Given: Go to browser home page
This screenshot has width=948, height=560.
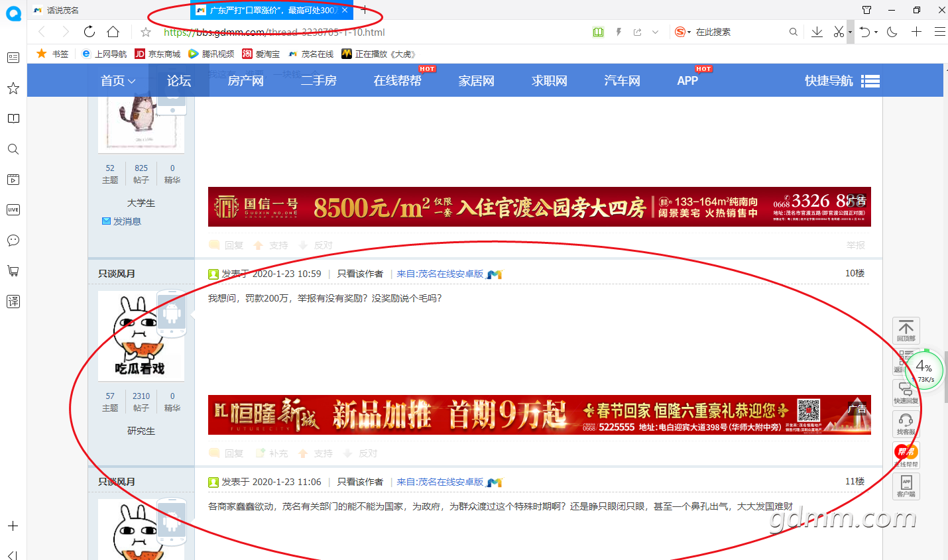Looking at the screenshot, I should click(x=113, y=32).
